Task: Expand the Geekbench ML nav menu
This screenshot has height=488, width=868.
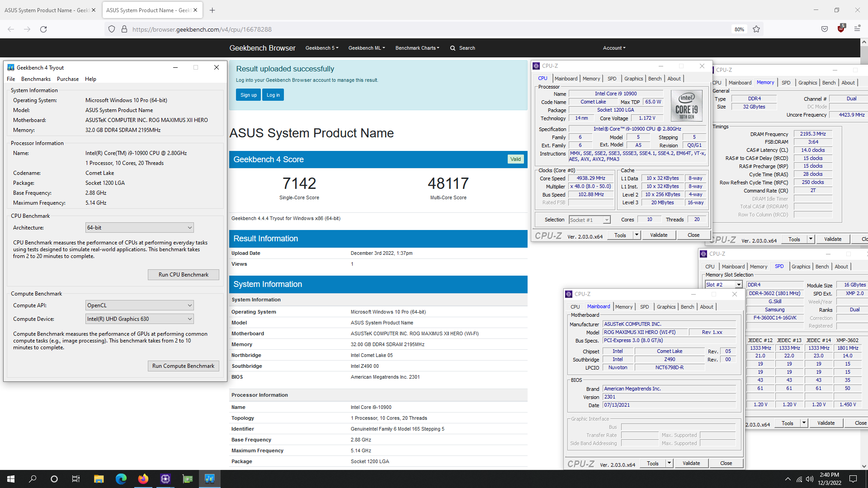Action: click(367, 48)
